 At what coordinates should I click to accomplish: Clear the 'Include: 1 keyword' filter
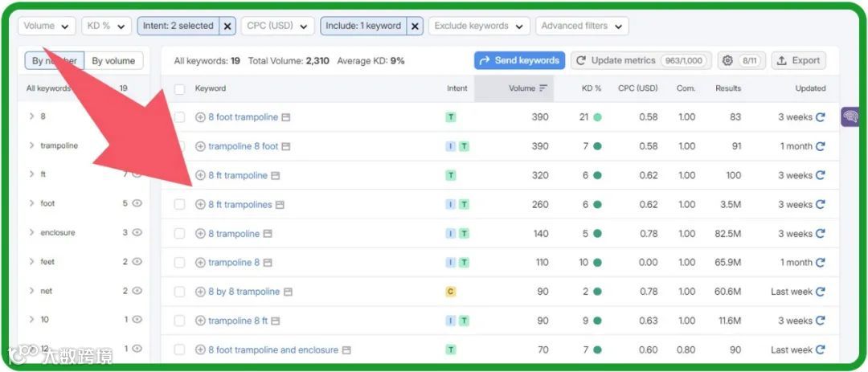tap(415, 26)
